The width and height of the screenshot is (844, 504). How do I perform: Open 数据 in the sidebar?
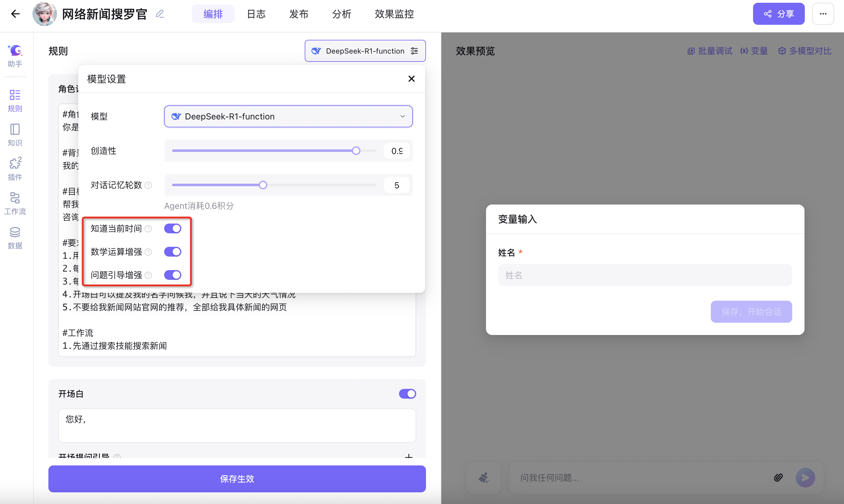click(15, 238)
